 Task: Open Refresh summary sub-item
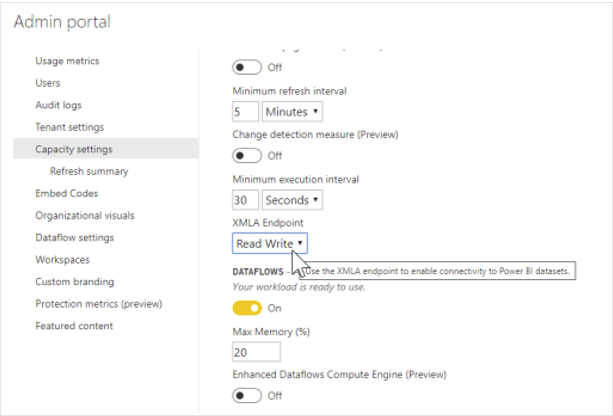(x=89, y=171)
